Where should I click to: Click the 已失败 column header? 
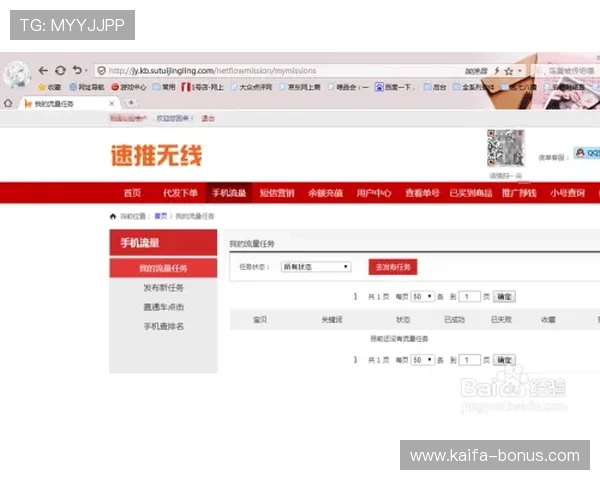[x=501, y=320]
